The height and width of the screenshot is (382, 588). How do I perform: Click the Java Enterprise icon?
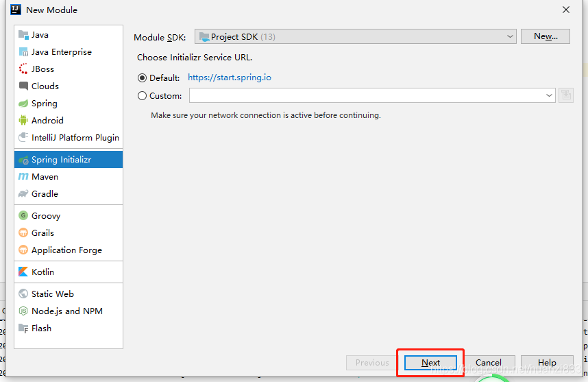[x=23, y=52]
